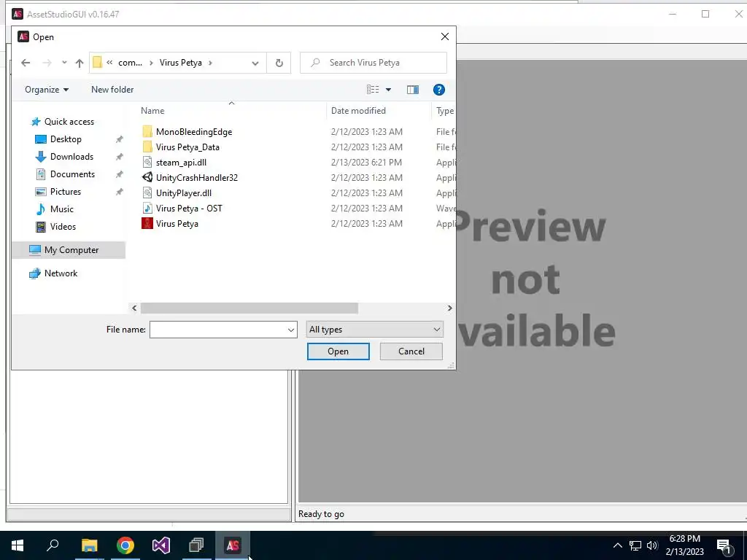Select the Virus Petya - OST audio icon
The width and height of the screenshot is (747, 560).
[147, 208]
